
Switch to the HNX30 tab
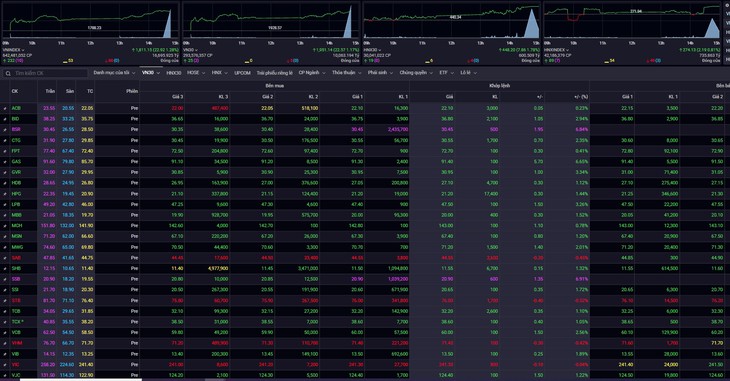pos(174,73)
